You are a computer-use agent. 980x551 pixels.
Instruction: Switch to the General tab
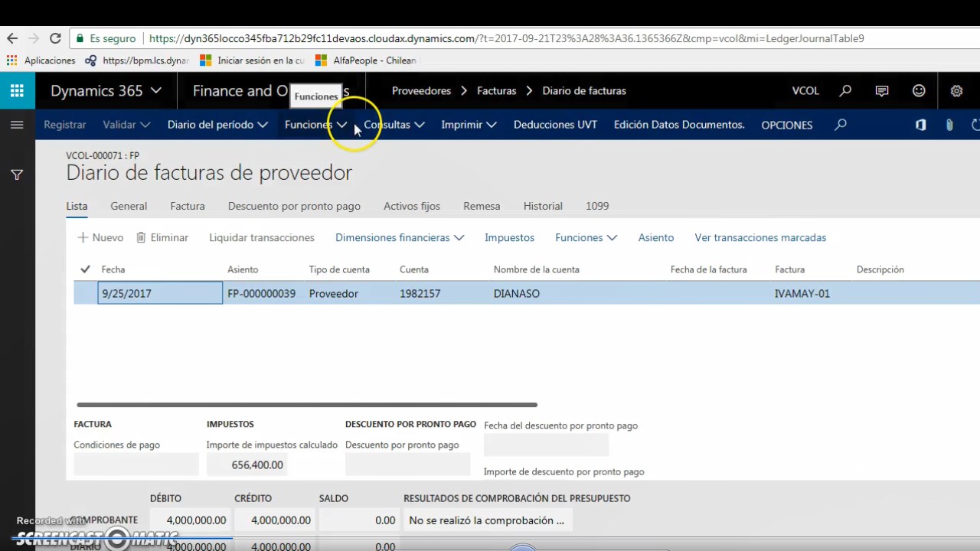click(x=129, y=206)
